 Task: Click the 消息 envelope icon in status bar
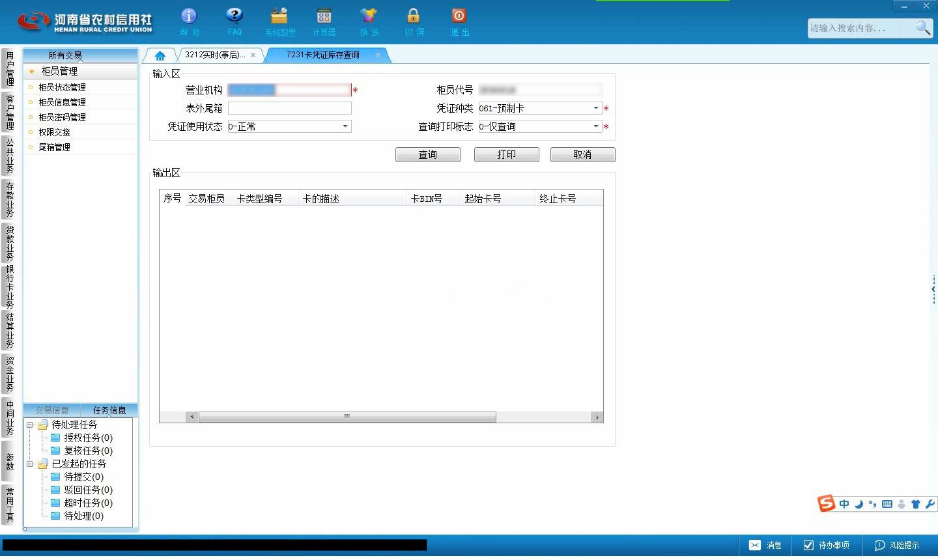[754, 545]
